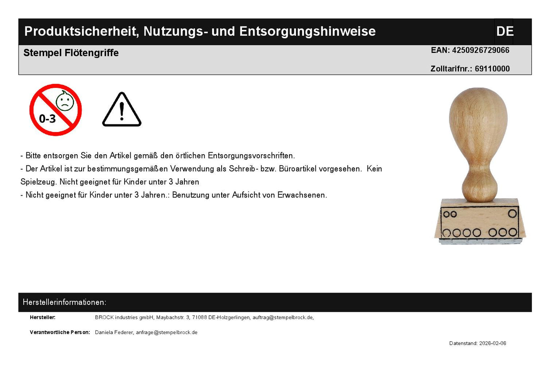Screen dimensions: 554x392
Task: Click the Hersteller label
Action: tap(43, 318)
